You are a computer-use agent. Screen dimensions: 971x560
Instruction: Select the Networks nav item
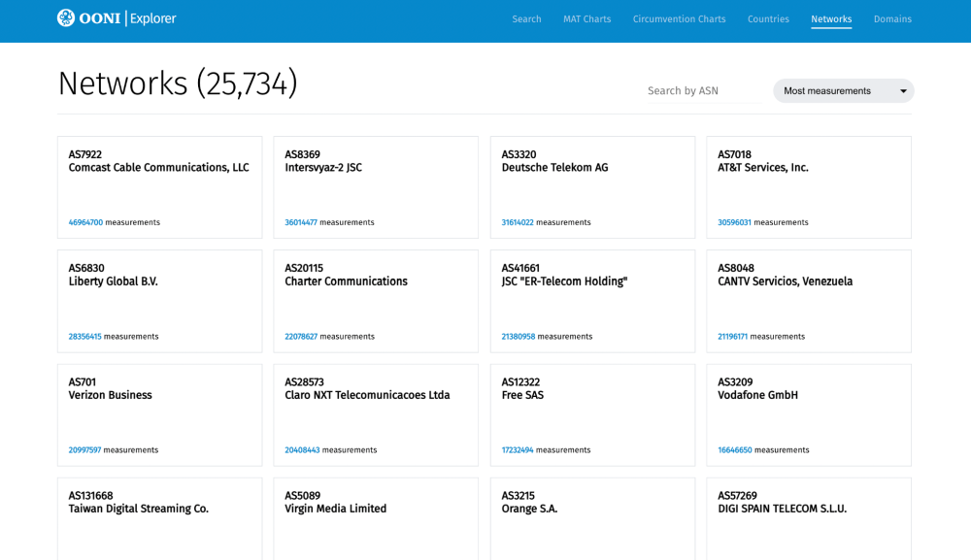click(831, 19)
